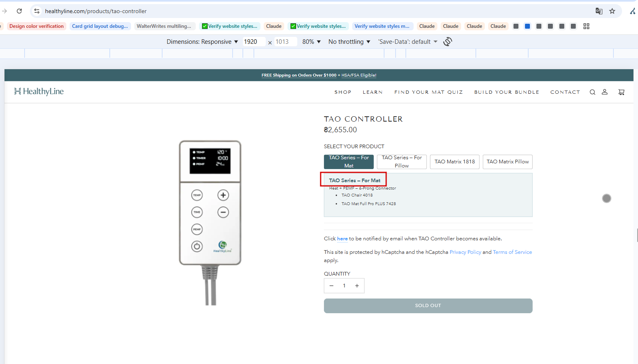Click the SELECT YOUR PRODUCT label
The width and height of the screenshot is (638, 364).
(x=354, y=147)
